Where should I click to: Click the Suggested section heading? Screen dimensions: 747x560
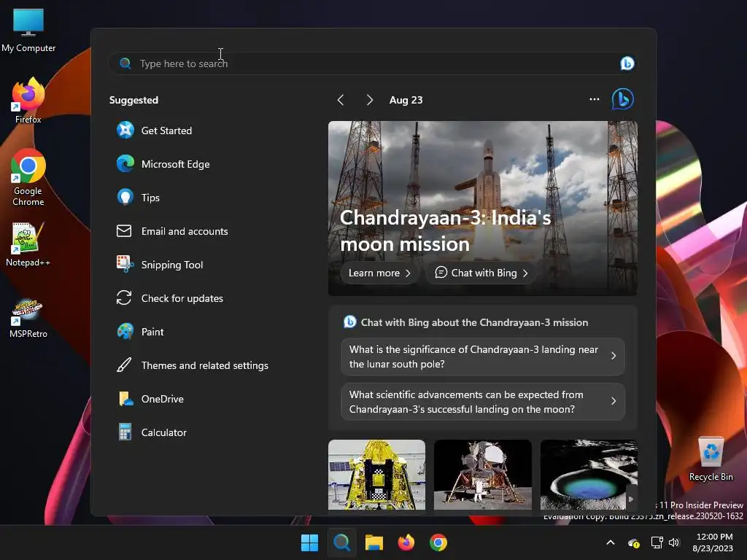134,100
